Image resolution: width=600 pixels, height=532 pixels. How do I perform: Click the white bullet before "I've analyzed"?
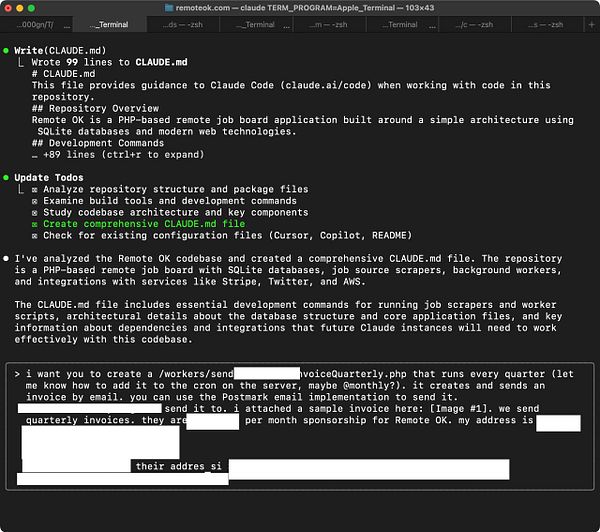click(x=6, y=259)
